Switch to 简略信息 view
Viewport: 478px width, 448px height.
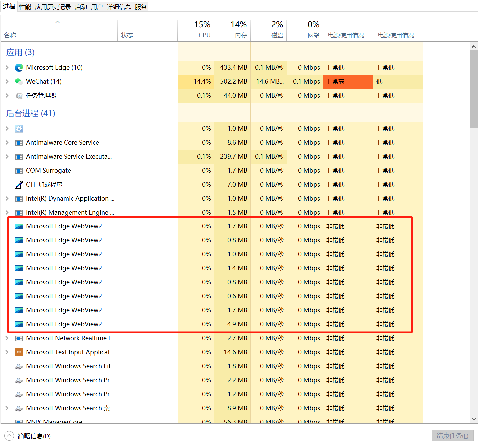pos(28,436)
